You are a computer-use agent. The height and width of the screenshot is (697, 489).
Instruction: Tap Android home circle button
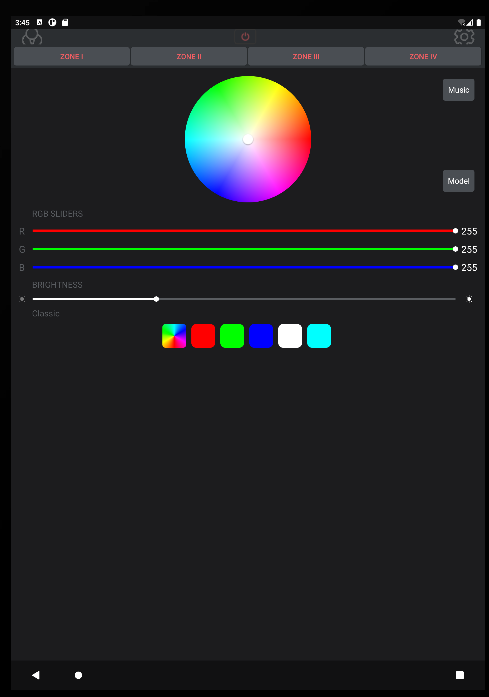78,675
